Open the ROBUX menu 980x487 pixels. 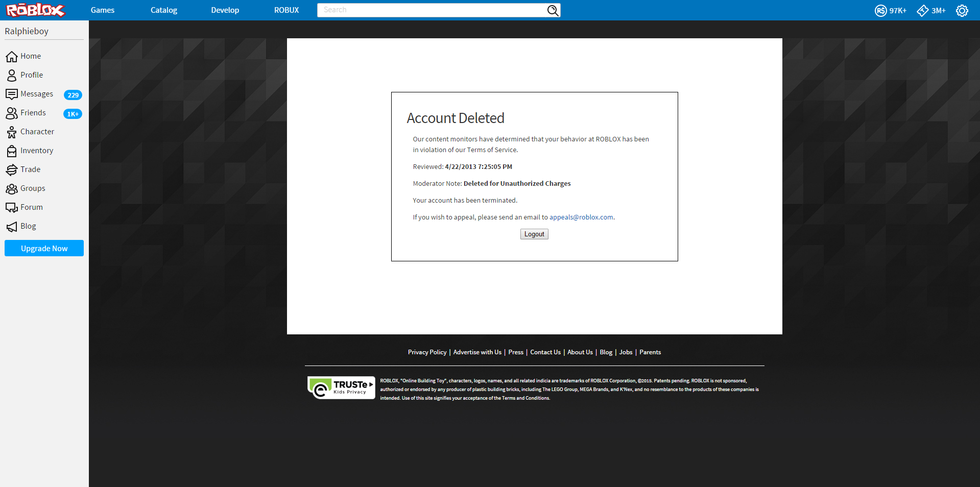point(286,10)
